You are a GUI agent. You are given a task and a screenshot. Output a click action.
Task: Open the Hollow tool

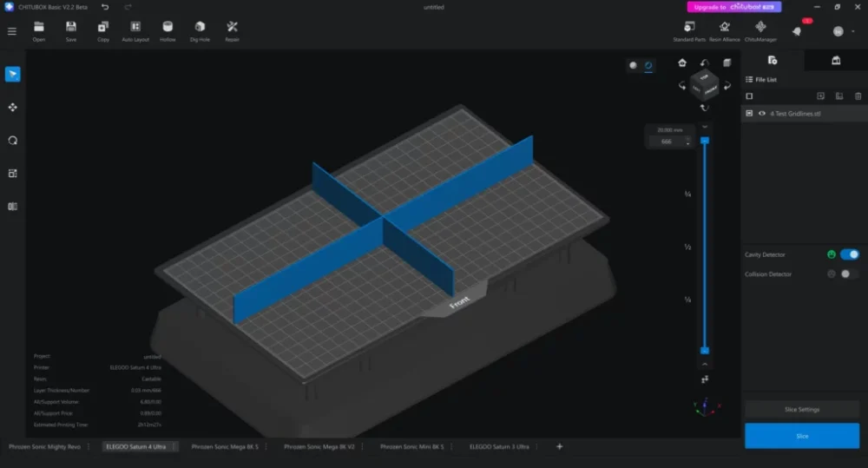[168, 30]
